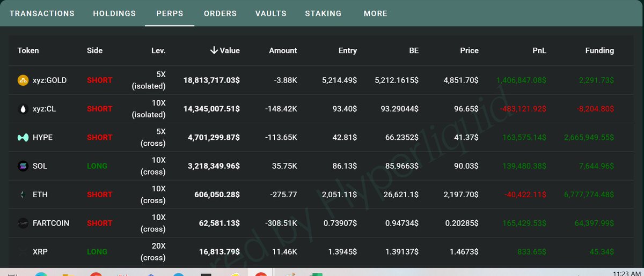Screen dimensions: 644x276
Task: Click the XRP token icon
Action: 23,251
